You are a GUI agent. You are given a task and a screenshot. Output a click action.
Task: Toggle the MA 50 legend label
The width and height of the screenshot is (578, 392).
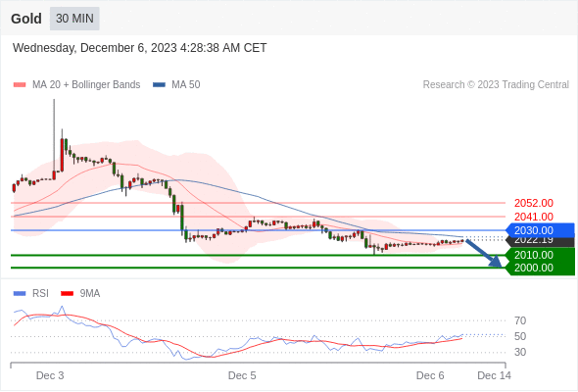186,85
